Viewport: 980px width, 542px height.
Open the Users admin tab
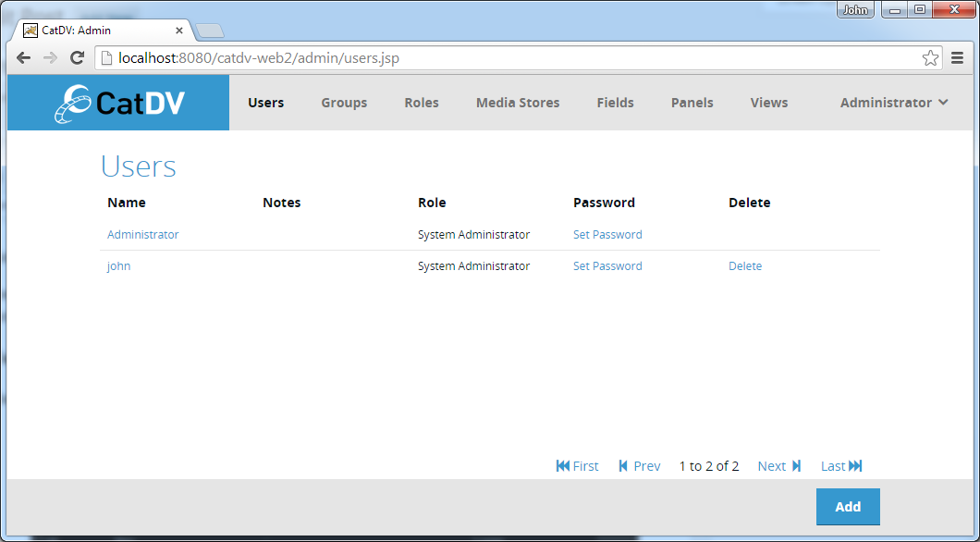tap(265, 103)
